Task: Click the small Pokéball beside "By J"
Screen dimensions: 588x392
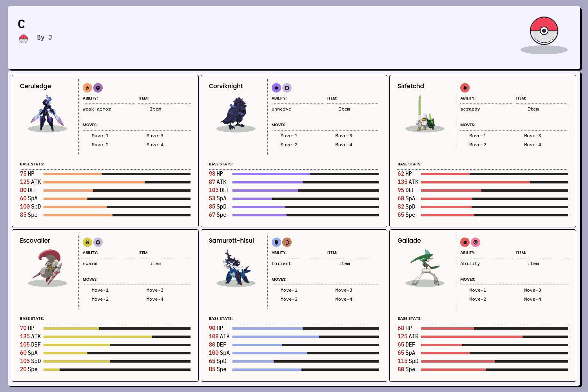Action: point(24,38)
